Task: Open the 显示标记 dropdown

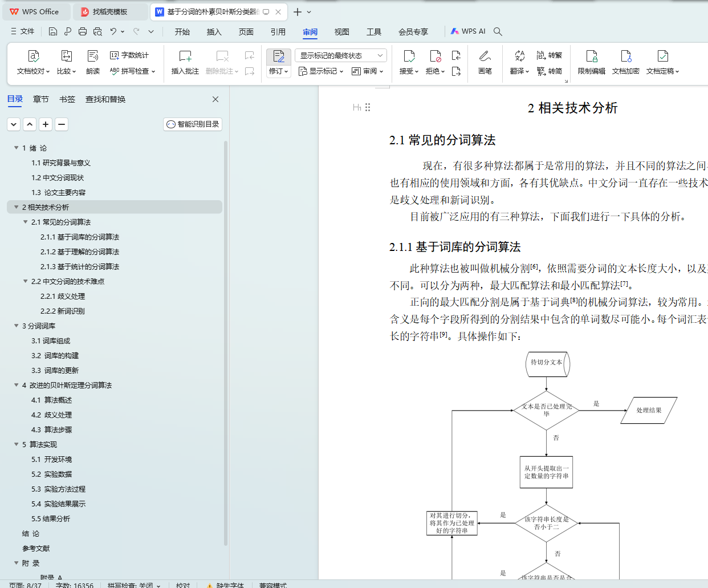Action: 321,71
